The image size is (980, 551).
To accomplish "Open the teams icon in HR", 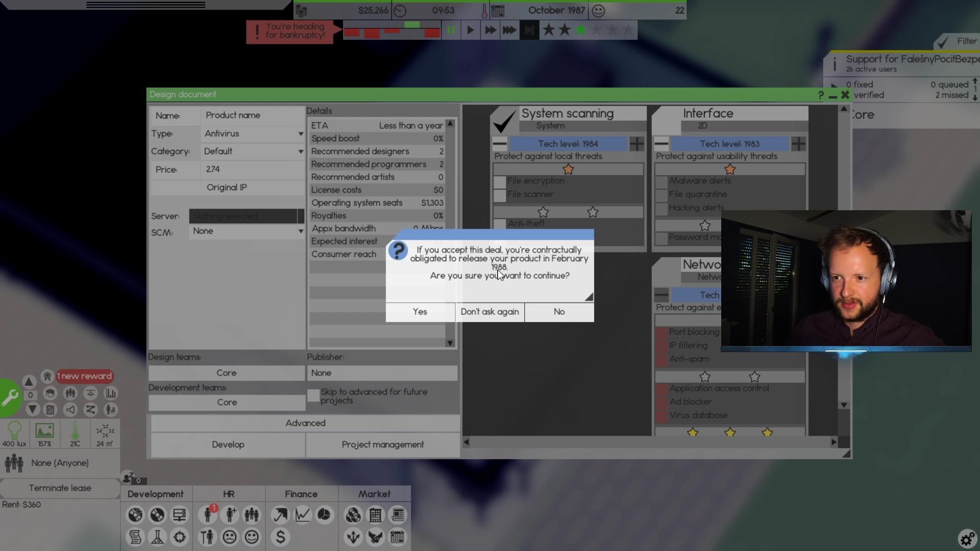I will tap(252, 515).
